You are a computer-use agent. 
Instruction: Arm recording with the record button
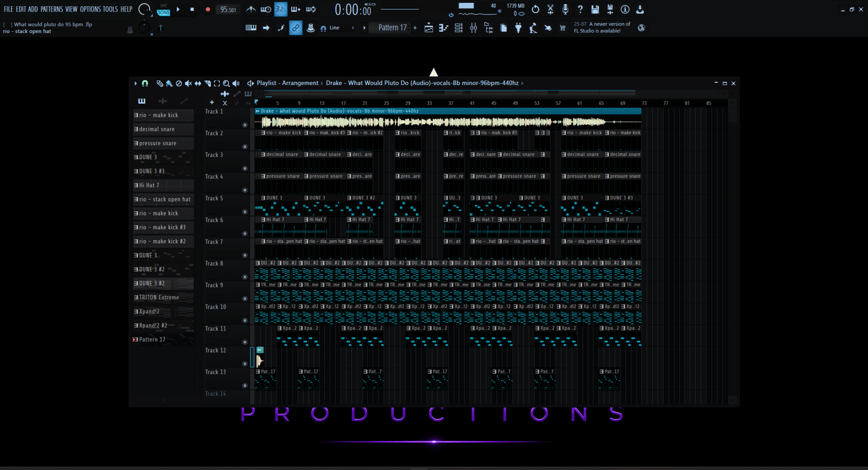(208, 9)
